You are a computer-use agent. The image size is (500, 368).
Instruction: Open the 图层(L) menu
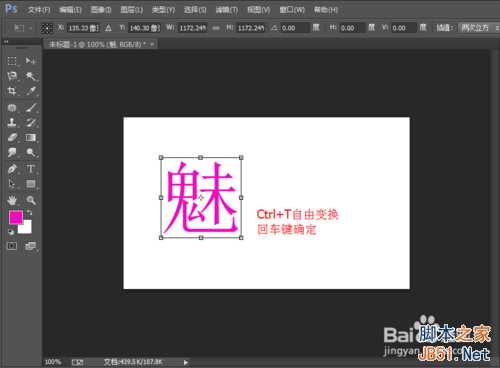pyautogui.click(x=132, y=10)
